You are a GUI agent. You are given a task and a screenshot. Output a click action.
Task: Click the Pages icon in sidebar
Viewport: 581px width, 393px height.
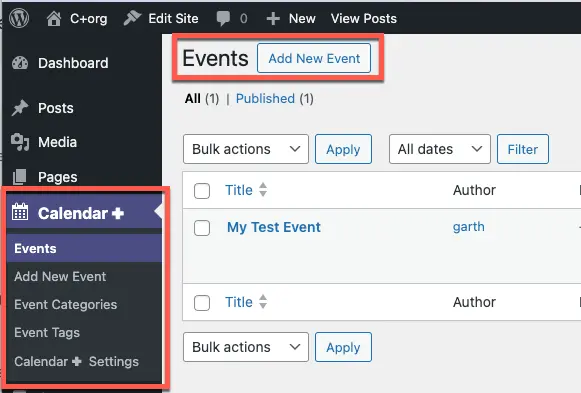coord(20,177)
